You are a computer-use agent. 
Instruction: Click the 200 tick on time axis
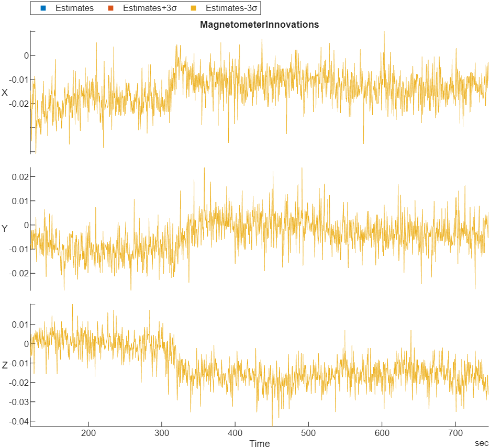[x=88, y=433]
